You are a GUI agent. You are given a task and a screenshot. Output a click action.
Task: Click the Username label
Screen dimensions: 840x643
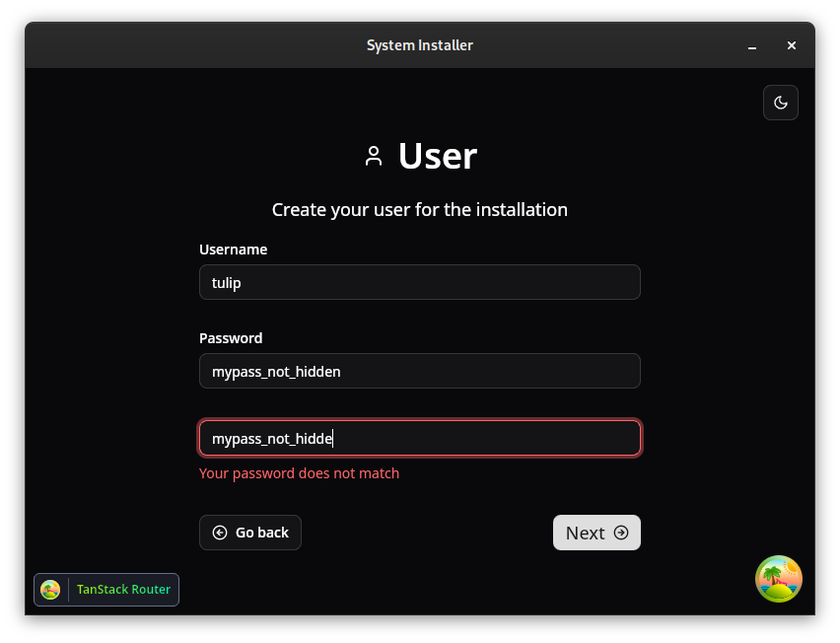(233, 250)
